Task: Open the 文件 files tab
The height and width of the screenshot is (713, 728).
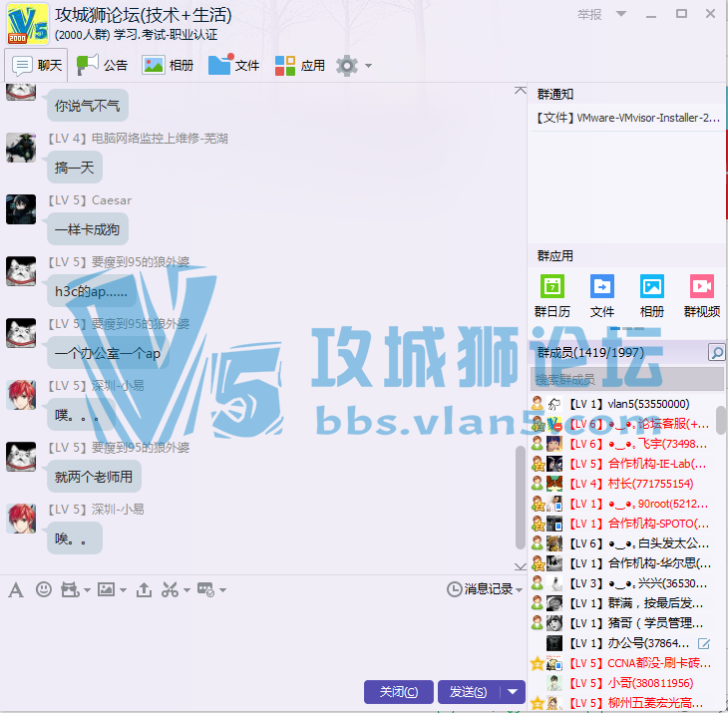Action: 233,65
